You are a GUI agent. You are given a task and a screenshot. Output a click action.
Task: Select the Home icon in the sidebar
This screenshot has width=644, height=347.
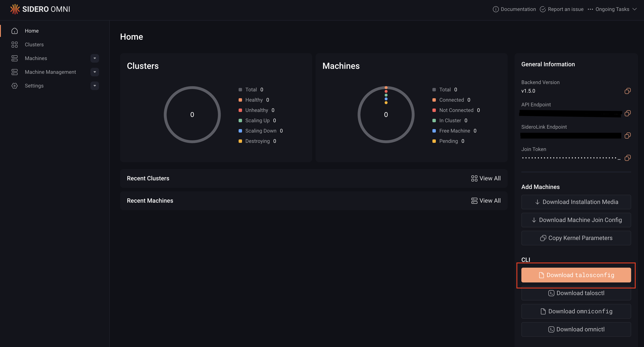coord(15,31)
